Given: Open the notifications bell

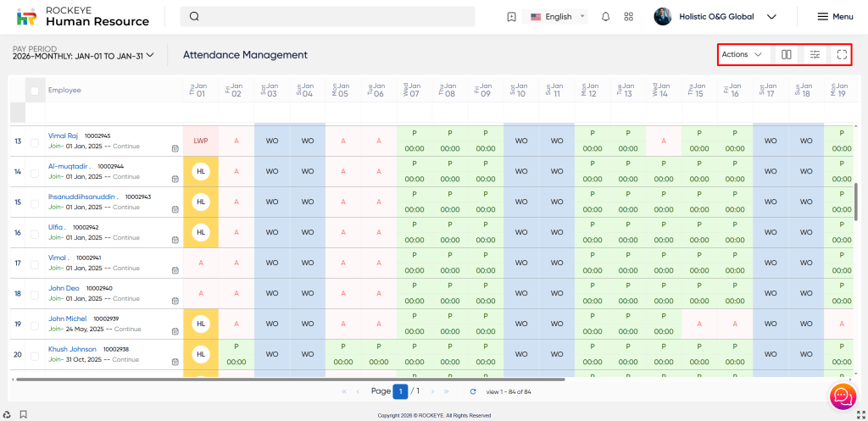Looking at the screenshot, I should click(x=605, y=17).
